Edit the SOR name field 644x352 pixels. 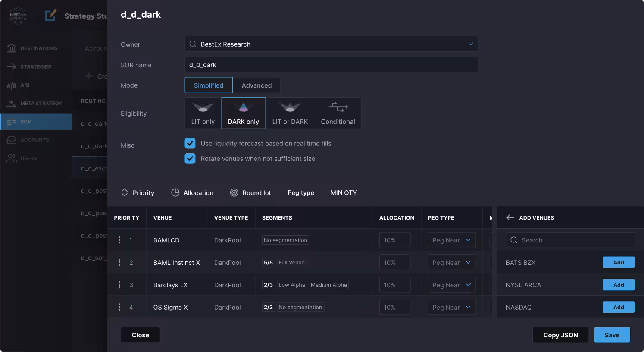tap(331, 65)
